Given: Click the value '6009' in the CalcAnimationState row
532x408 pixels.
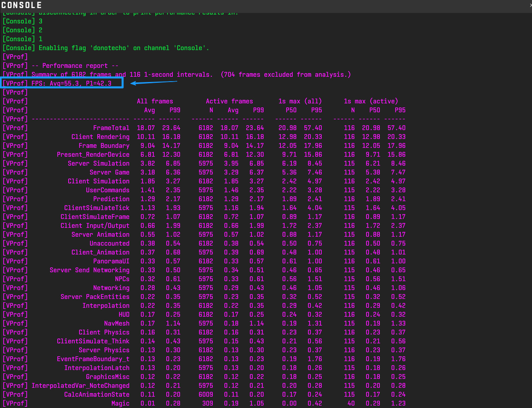Looking at the screenshot, I should tap(206, 395).
